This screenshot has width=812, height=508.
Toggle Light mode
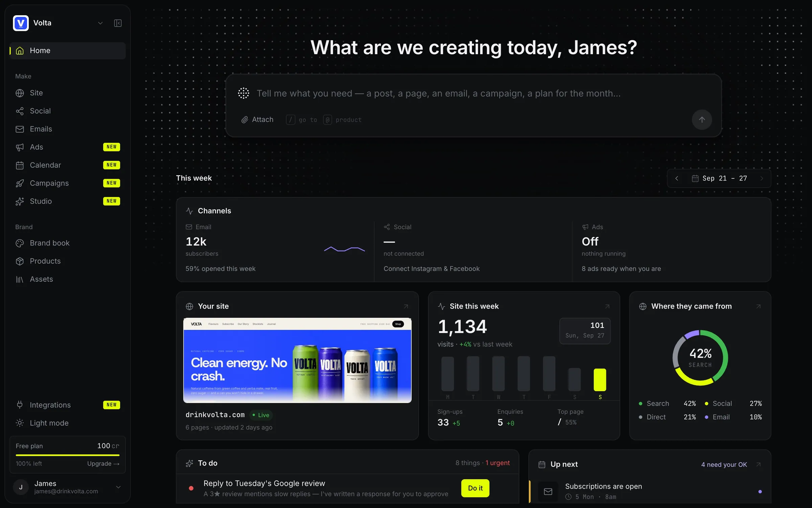pos(68,423)
